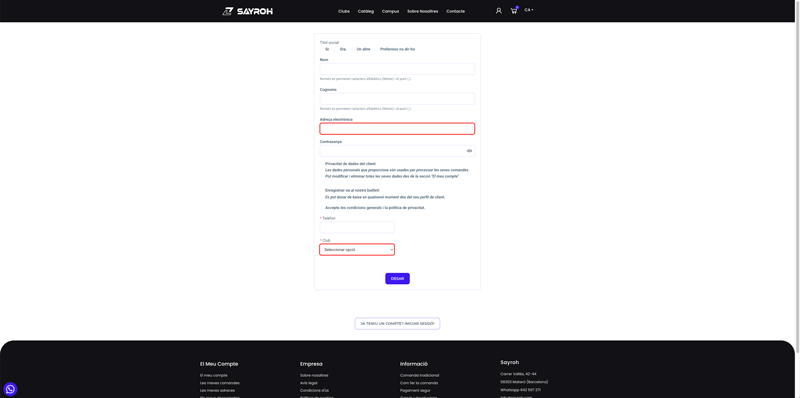Image resolution: width=800 pixels, height=398 pixels.
Task: Open the CA language dropdown
Action: pos(529,10)
